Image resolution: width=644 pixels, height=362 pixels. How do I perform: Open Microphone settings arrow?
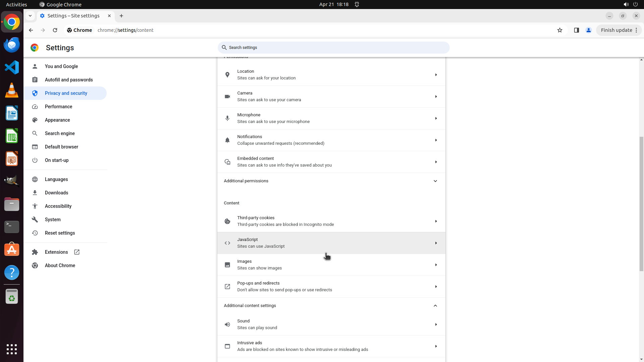tap(436, 118)
